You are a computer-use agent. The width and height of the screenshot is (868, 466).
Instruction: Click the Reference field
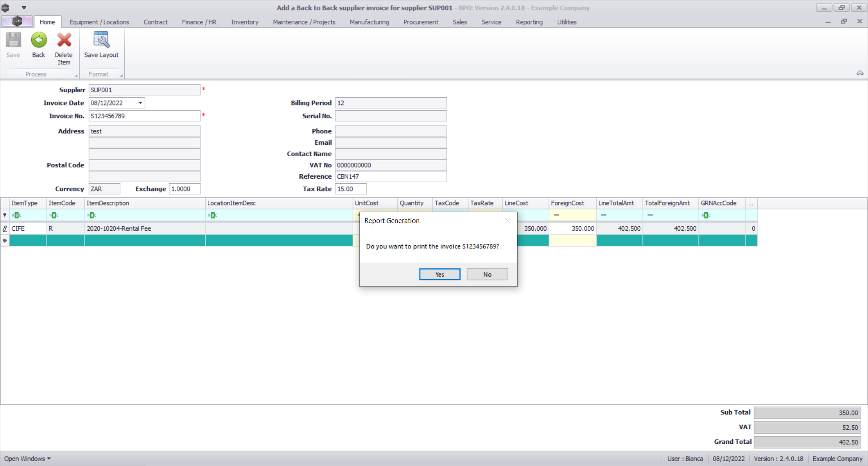pyautogui.click(x=391, y=177)
